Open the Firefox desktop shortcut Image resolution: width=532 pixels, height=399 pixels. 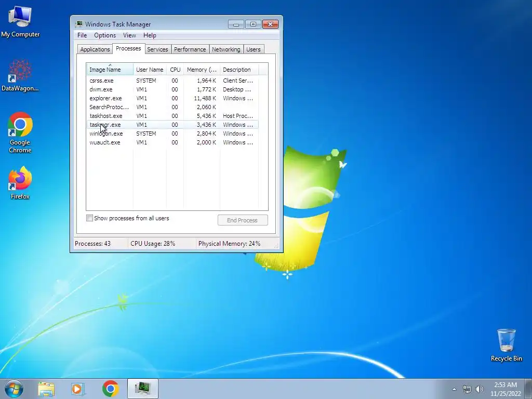(x=20, y=182)
